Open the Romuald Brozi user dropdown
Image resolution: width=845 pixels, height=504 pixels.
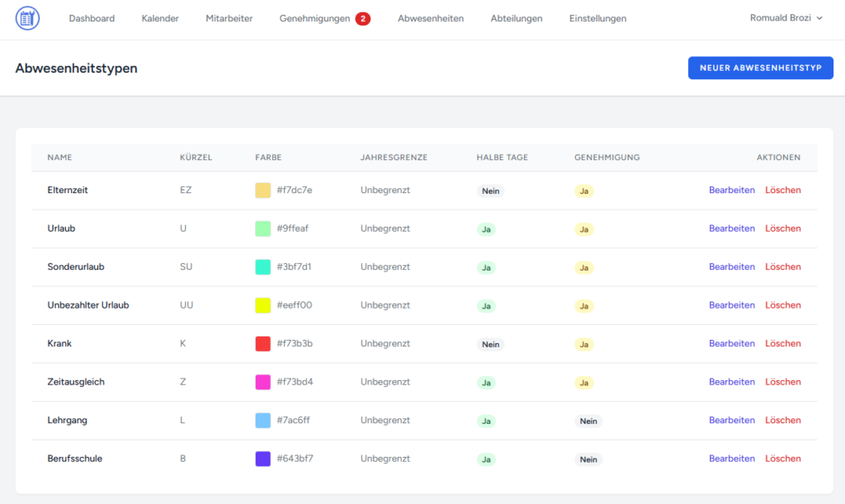786,18
